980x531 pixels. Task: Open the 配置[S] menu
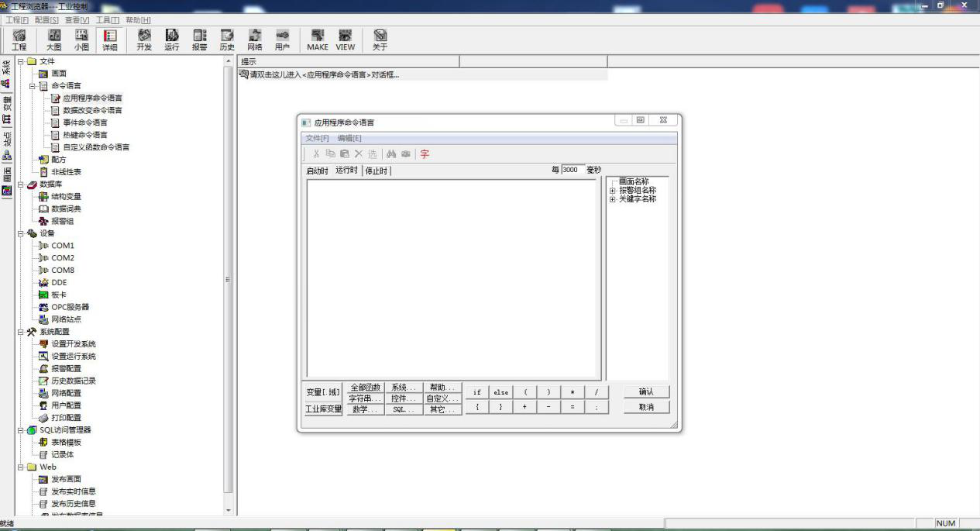pyautogui.click(x=46, y=19)
